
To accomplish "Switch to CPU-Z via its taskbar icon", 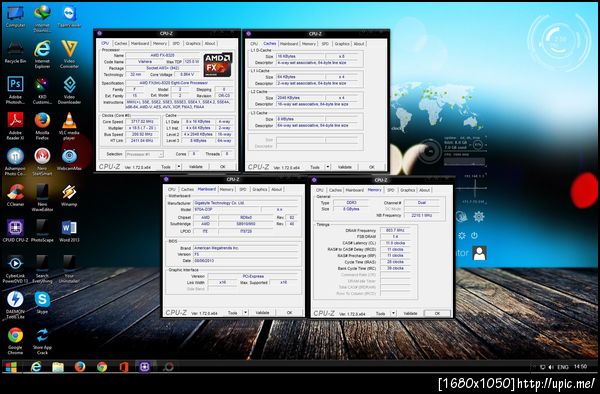I will coord(144,367).
